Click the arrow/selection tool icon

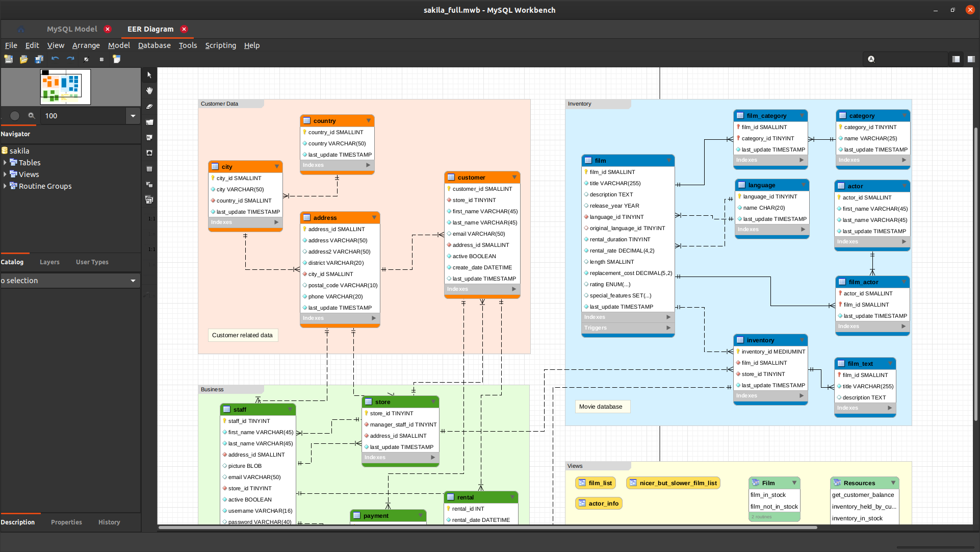(x=149, y=74)
